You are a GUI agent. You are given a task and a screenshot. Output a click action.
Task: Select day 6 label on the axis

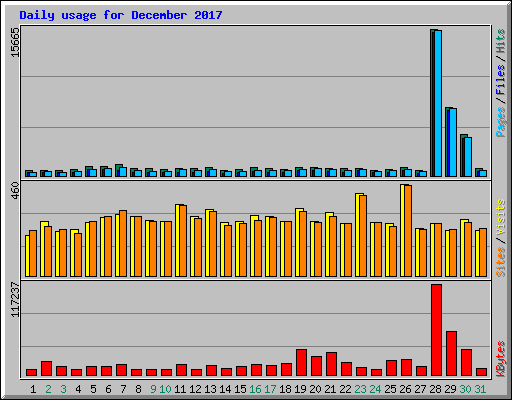click(x=108, y=389)
